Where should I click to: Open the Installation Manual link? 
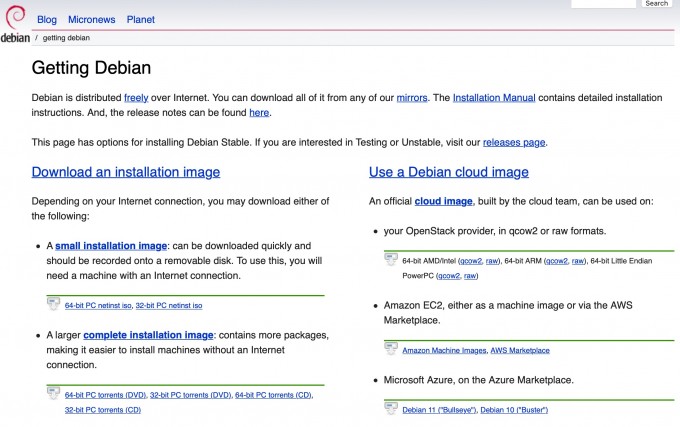coord(493,98)
